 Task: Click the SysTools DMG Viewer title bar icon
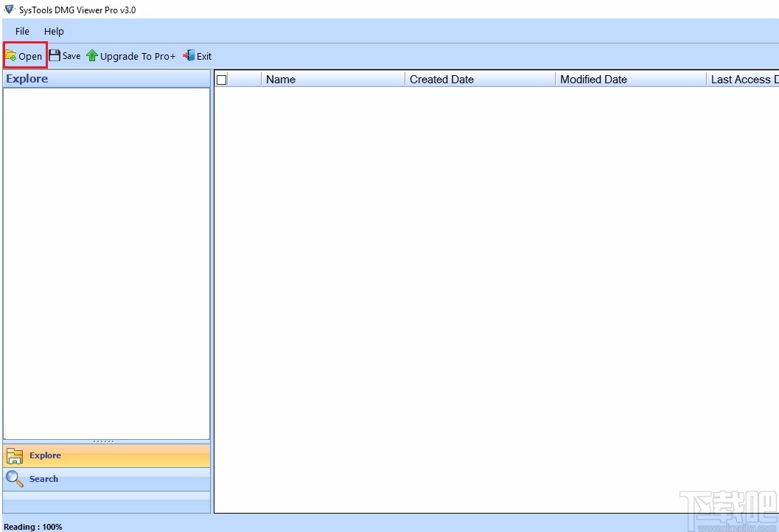tap(8, 10)
